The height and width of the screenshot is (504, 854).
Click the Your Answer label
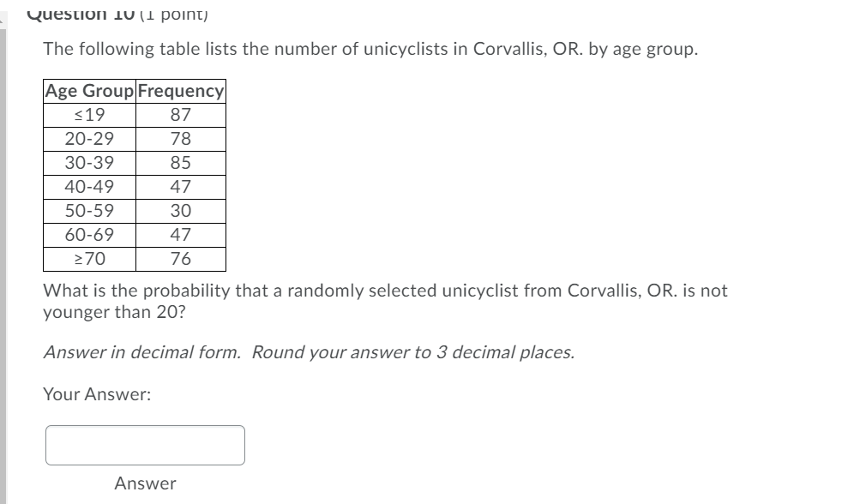[97, 395]
